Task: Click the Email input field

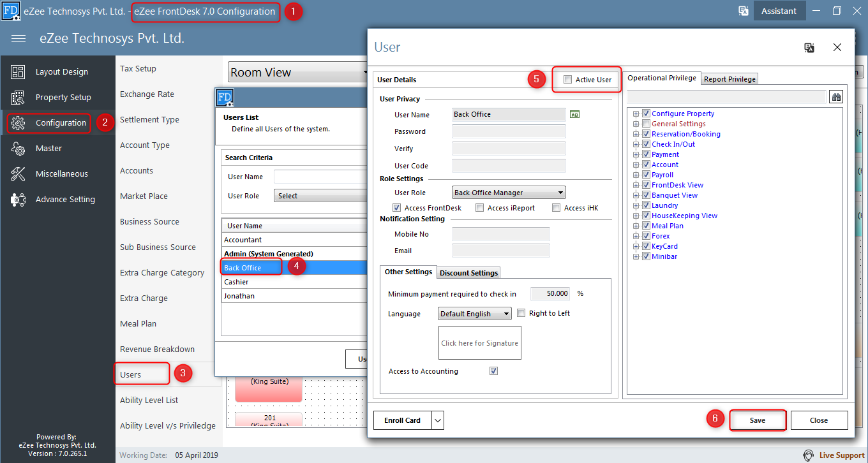Action: pyautogui.click(x=501, y=251)
